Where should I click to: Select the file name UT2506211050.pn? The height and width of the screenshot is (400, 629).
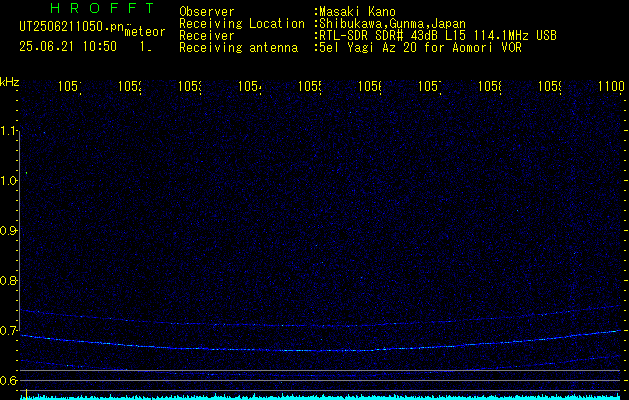coord(72,27)
